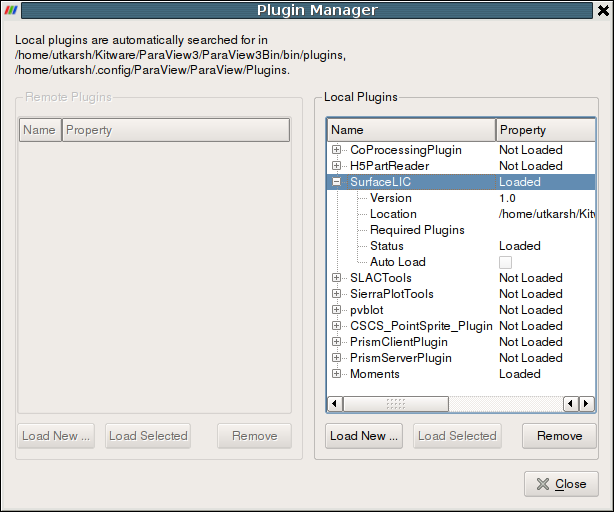The image size is (614, 512).
Task: Click 'Loaded' value in the Status row
Action: [x=520, y=246]
